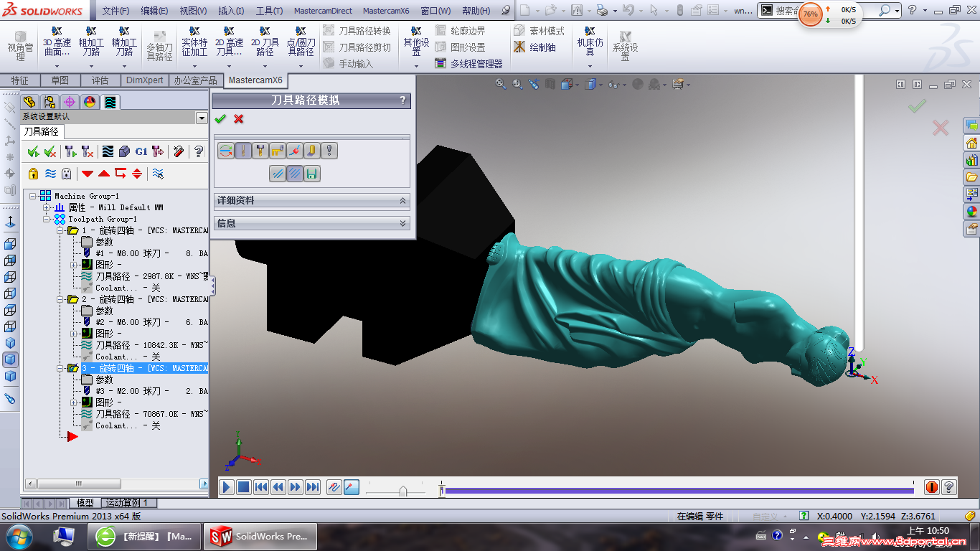Screen dimensions: 980x551
Task: Cancel toolpath simulation with red X
Action: point(239,118)
